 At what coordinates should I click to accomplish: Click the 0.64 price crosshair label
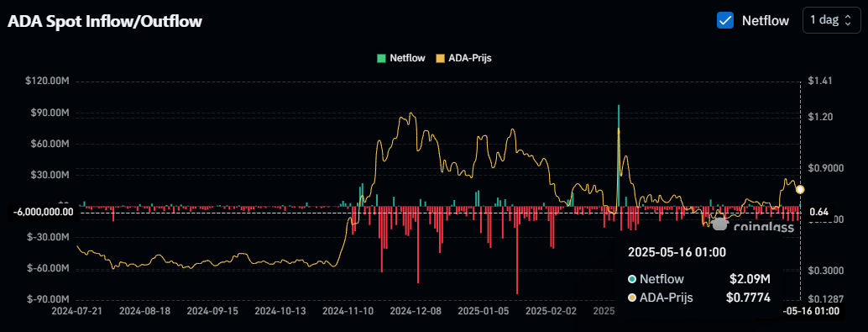818,212
